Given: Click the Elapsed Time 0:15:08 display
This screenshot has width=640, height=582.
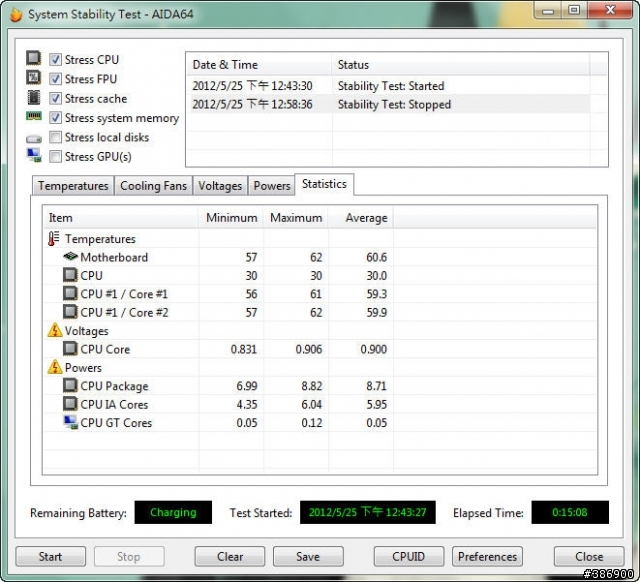Looking at the screenshot, I should click(570, 512).
